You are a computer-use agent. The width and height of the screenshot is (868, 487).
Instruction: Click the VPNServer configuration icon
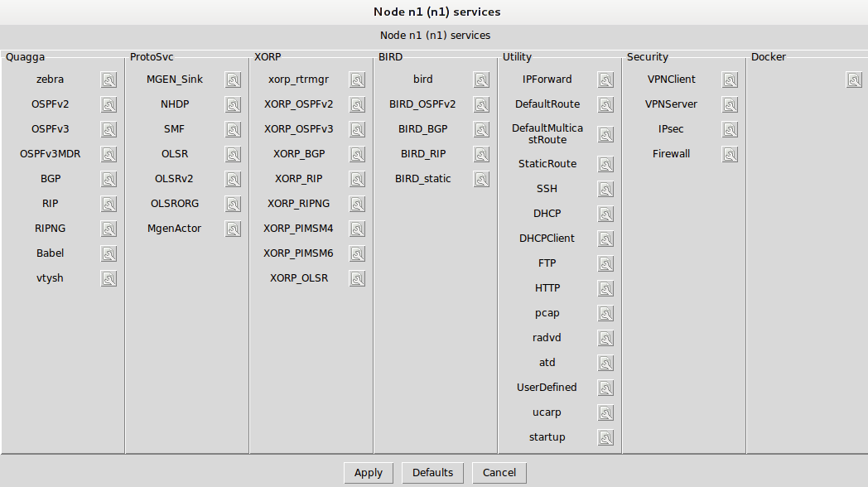pos(731,104)
